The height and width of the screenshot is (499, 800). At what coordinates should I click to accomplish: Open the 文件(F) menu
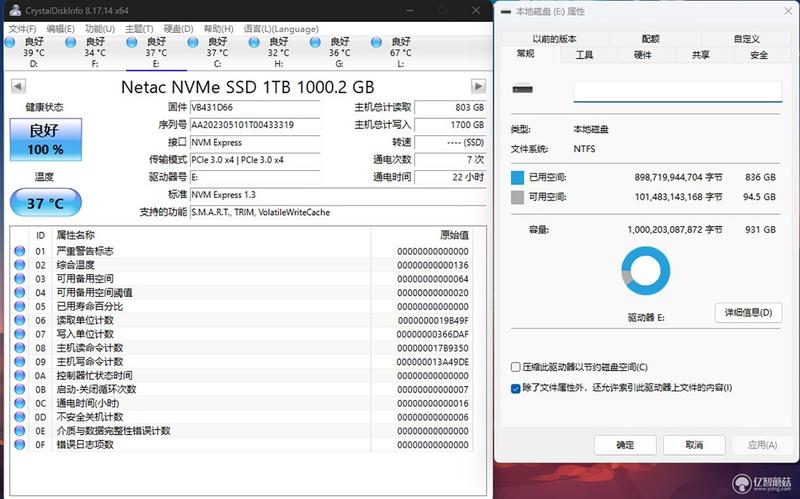22,29
